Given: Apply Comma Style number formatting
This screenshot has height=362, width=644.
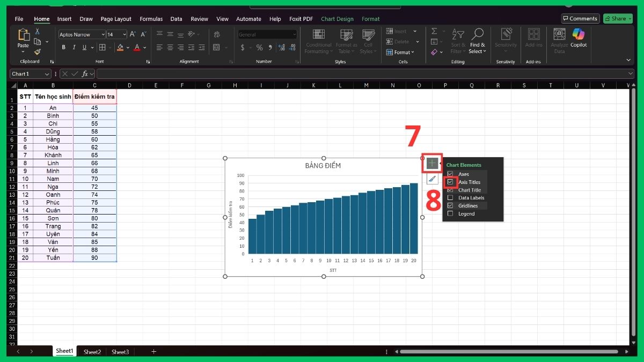Looking at the screenshot, I should [270, 47].
